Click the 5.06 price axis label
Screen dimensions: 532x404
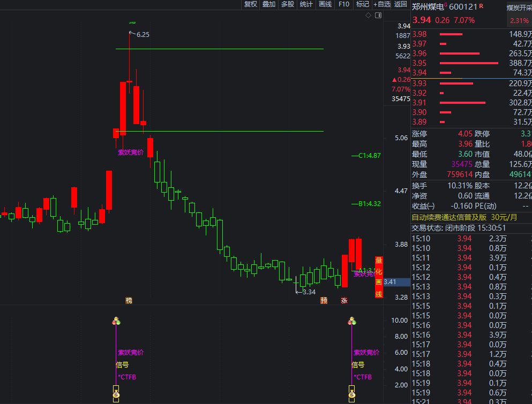click(x=401, y=138)
